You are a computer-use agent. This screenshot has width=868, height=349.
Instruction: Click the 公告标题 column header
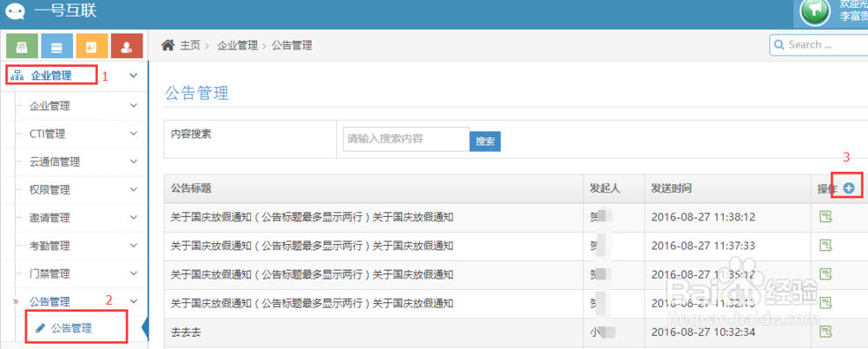pyautogui.click(x=191, y=188)
